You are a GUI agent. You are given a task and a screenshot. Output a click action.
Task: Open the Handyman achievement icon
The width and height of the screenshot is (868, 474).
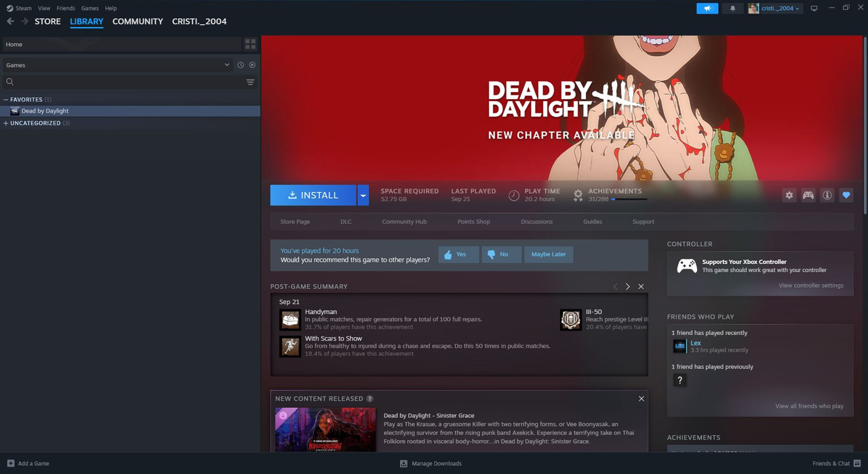pos(290,319)
